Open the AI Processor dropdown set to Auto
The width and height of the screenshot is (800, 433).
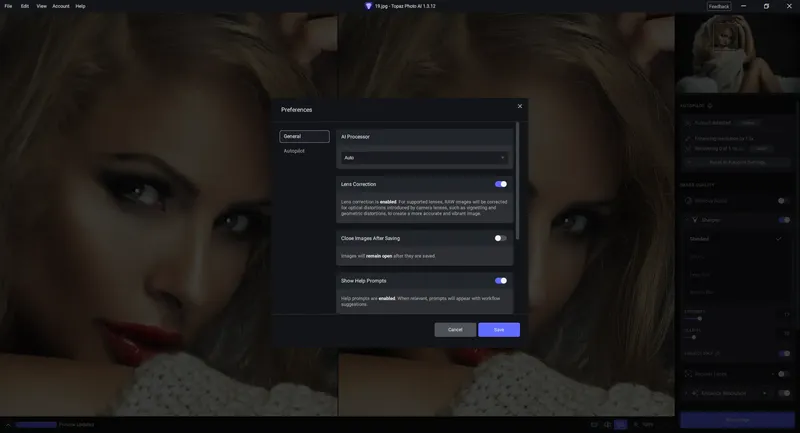click(424, 158)
